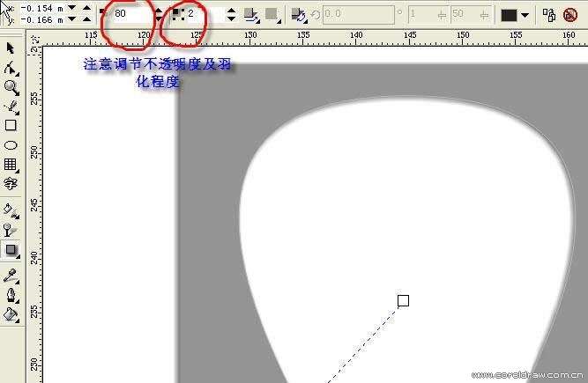The image size is (588, 383).
Task: Select the Pick tool arrow
Action: (x=11, y=48)
